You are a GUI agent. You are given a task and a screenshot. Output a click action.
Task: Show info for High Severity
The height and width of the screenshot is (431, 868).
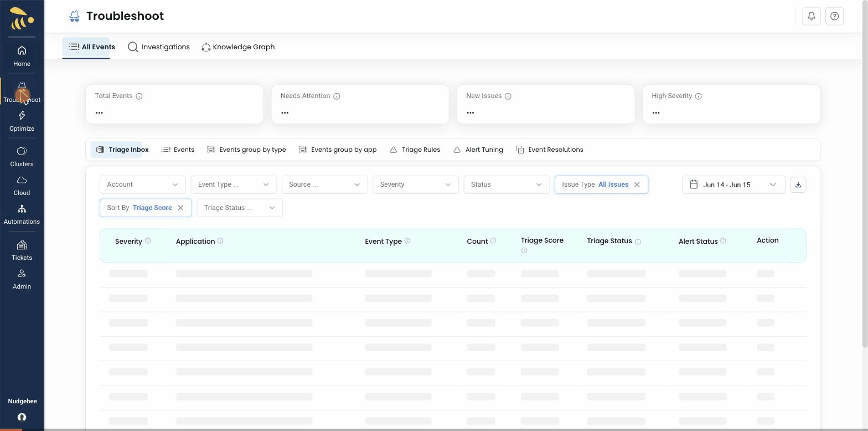tap(699, 96)
